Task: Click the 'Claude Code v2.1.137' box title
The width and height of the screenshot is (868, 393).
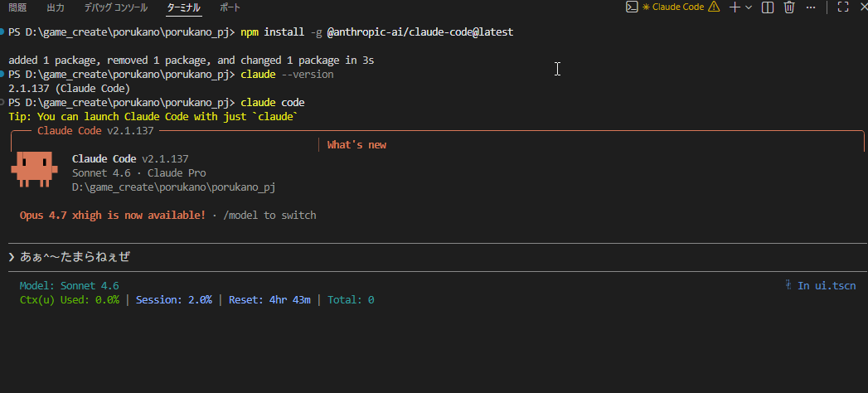Action: 95,131
